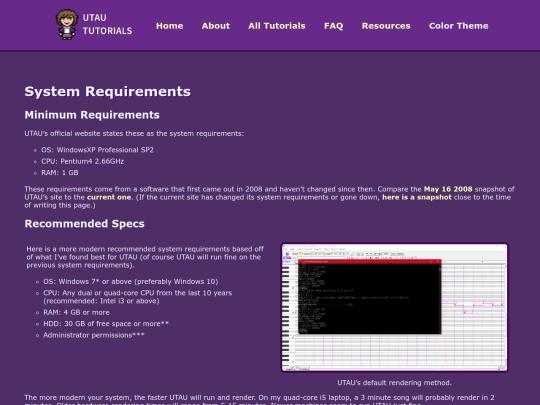Click 'RAM: 4 GB or more' list item
The width and height of the screenshot is (540, 405).
point(76,313)
